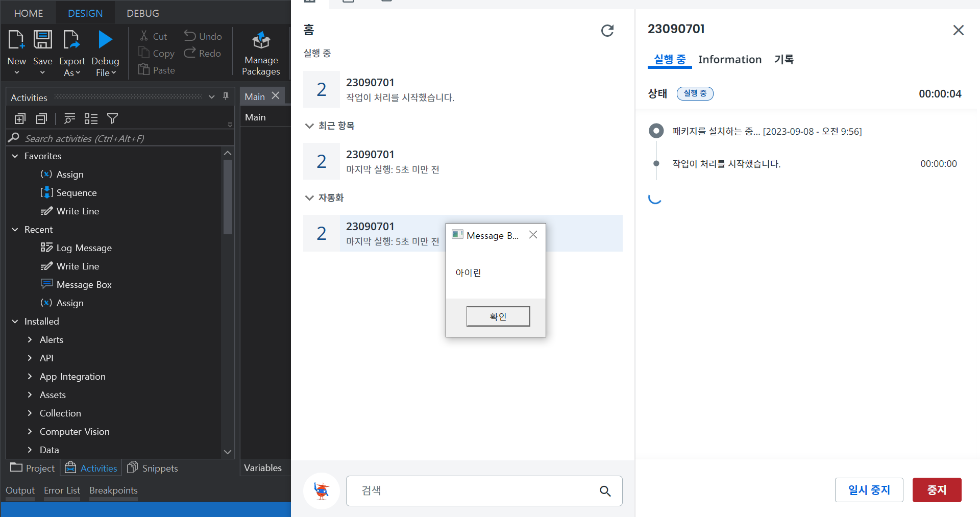
Task: Select Write Line under Favorites
Action: (69, 211)
